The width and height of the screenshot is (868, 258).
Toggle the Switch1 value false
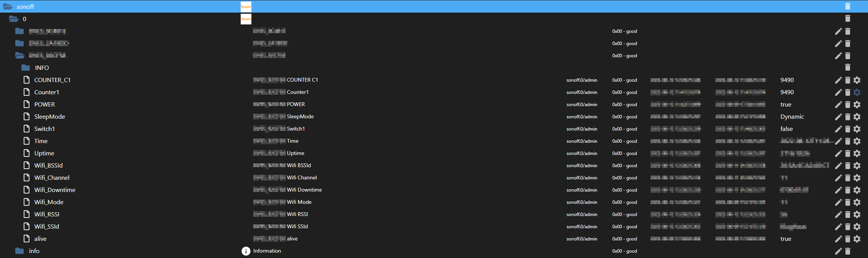point(786,129)
